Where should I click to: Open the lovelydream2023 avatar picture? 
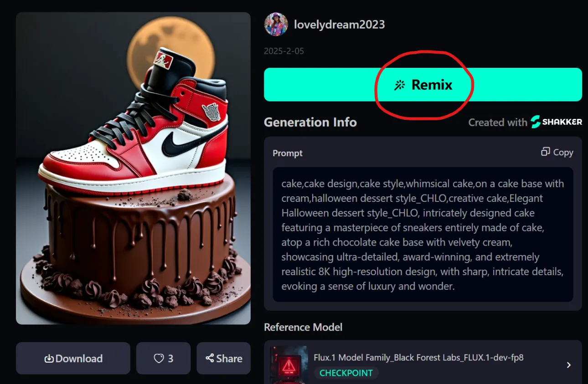[276, 24]
